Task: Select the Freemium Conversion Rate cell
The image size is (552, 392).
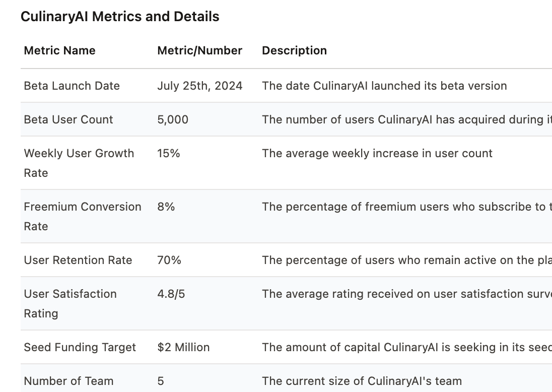Action: click(x=82, y=216)
